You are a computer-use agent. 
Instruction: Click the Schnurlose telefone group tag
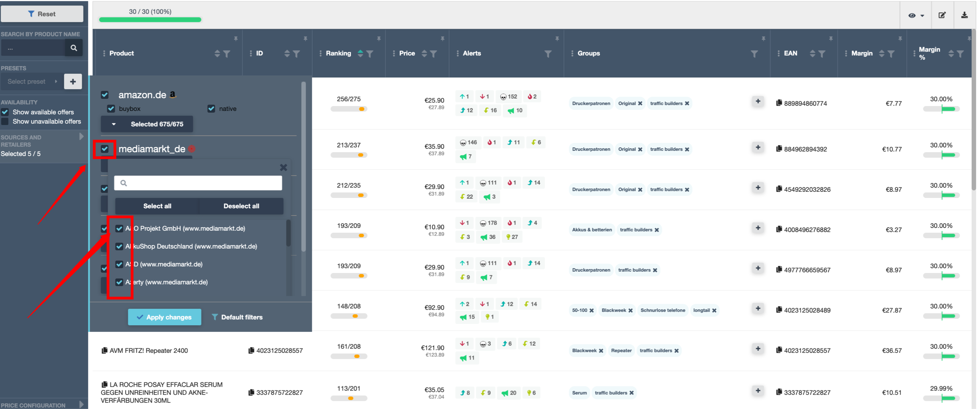(663, 311)
